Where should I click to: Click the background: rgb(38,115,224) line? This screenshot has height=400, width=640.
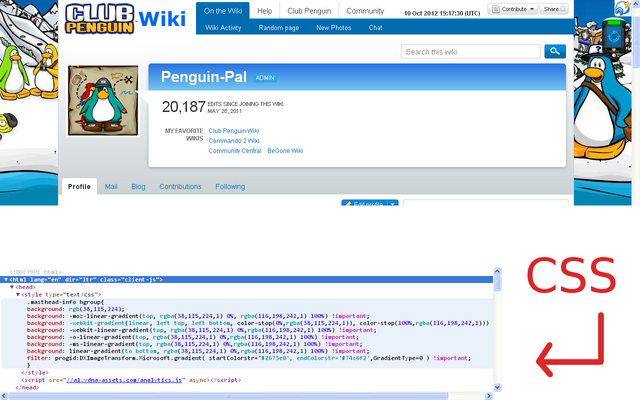76,309
